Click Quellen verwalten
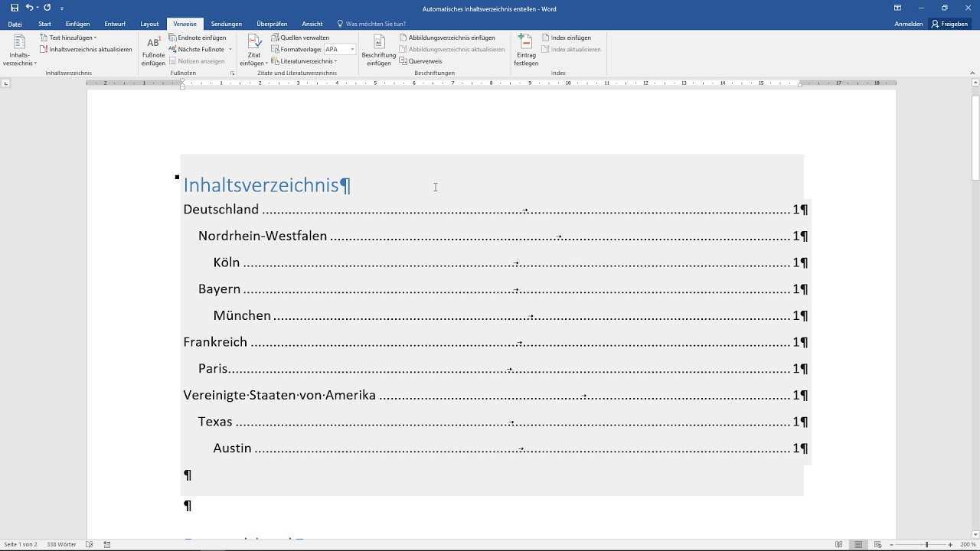980x551 pixels. pyautogui.click(x=300, y=37)
